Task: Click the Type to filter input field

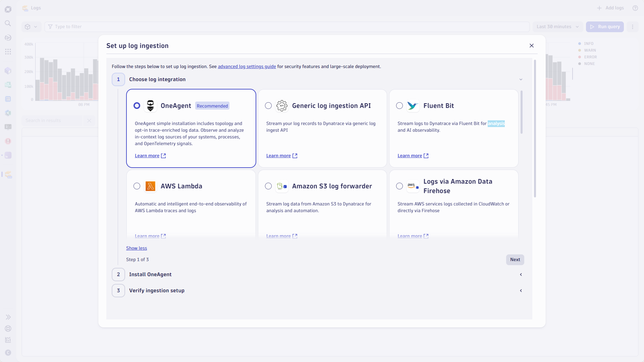Action: 134,26
